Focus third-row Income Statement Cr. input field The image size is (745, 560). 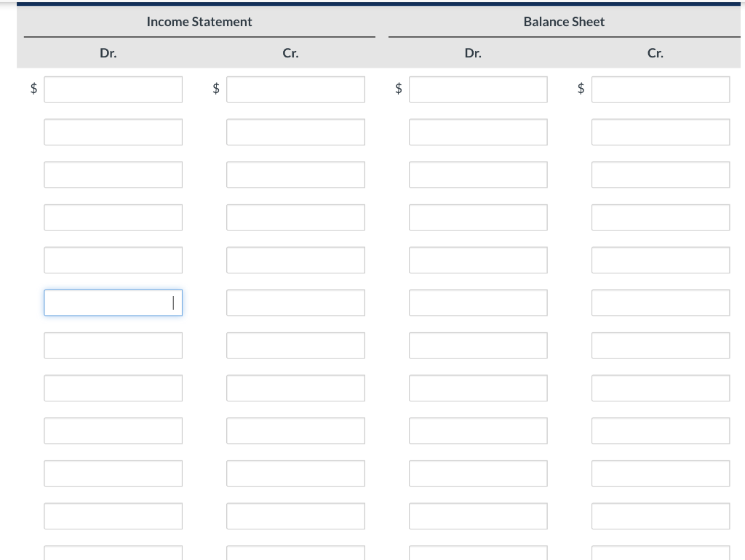tap(295, 175)
